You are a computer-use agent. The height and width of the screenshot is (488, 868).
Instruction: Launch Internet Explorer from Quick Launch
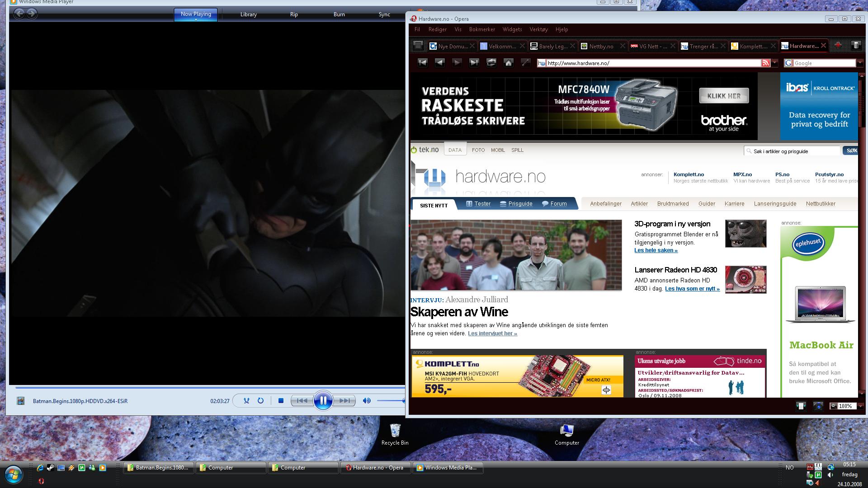pyautogui.click(x=40, y=468)
